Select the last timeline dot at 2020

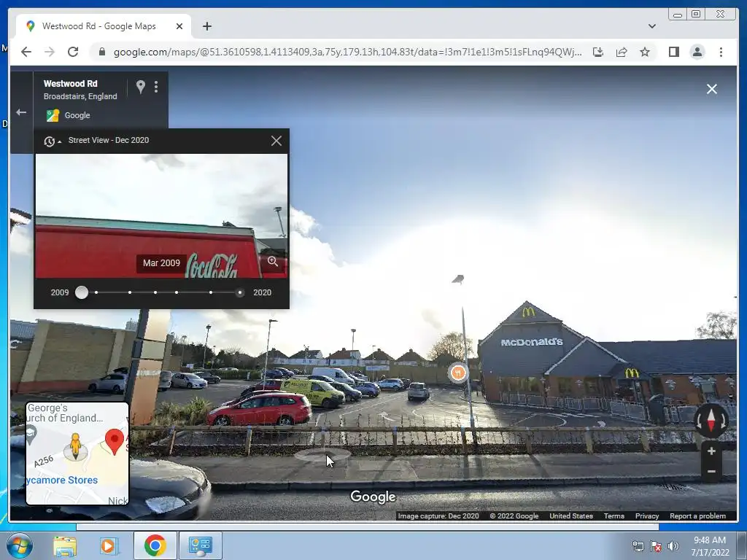(x=239, y=292)
